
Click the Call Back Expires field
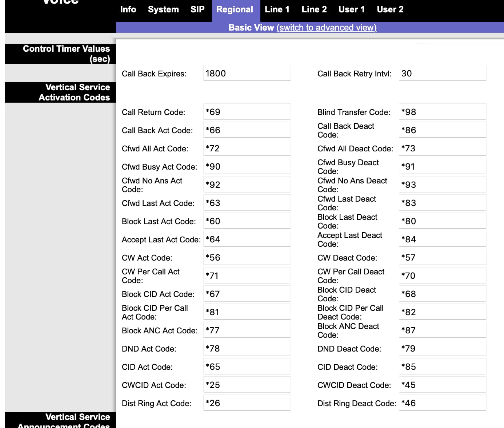pyautogui.click(x=247, y=73)
